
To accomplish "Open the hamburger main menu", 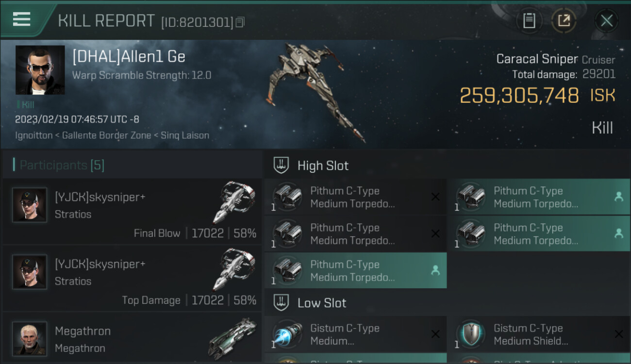I will tap(22, 19).
